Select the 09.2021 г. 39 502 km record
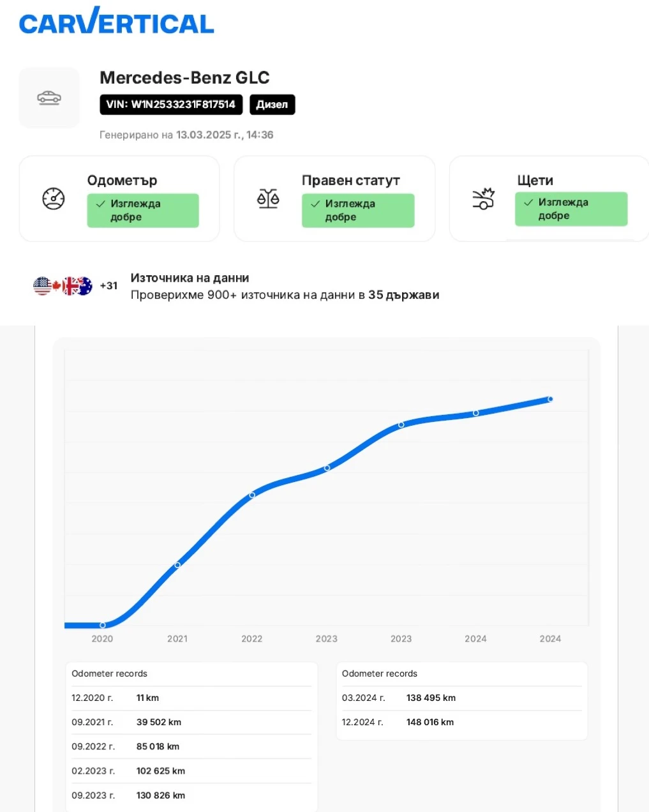Viewport: 649px width, 812px height. tap(191, 723)
